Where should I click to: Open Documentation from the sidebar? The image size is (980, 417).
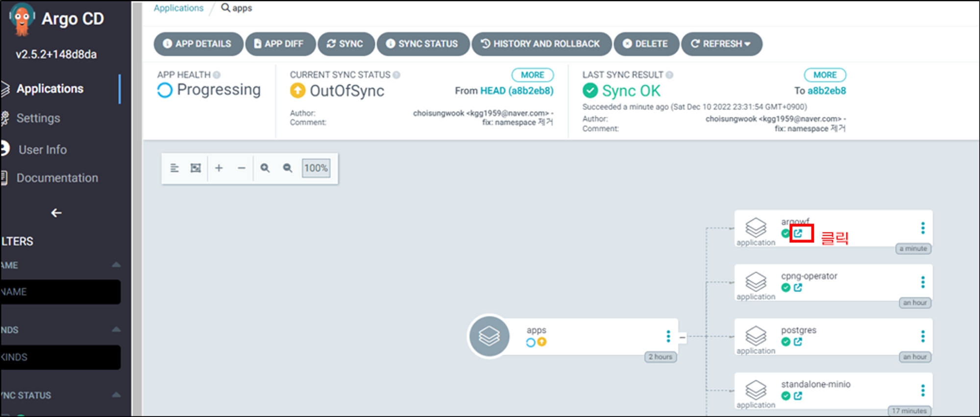coord(57,178)
